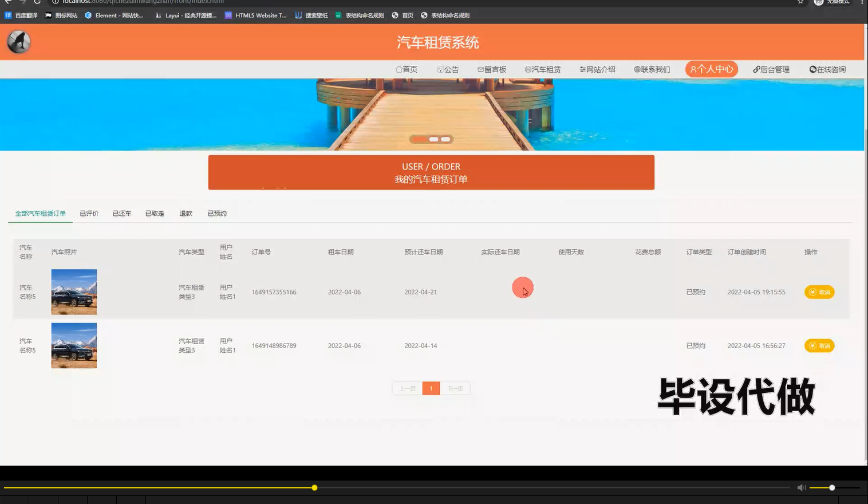Click the car thumbnail of 汽车名称5 first order

[x=74, y=292]
